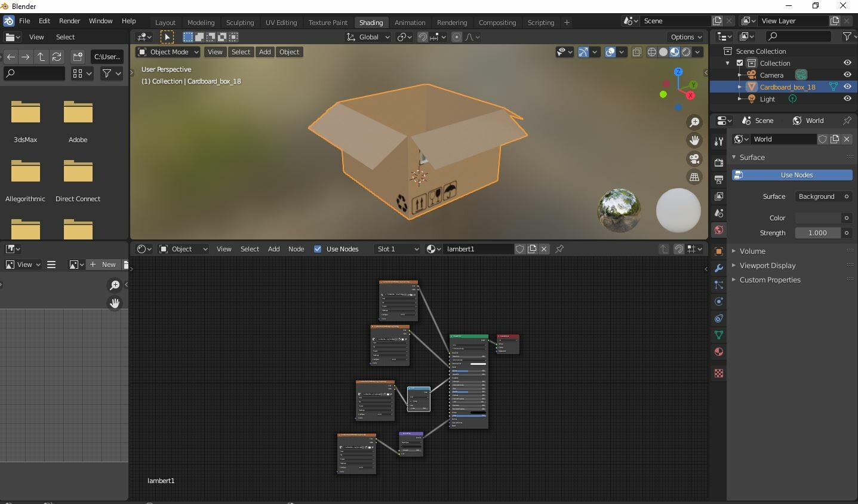Open the Options dropdown in viewport header

coord(685,36)
